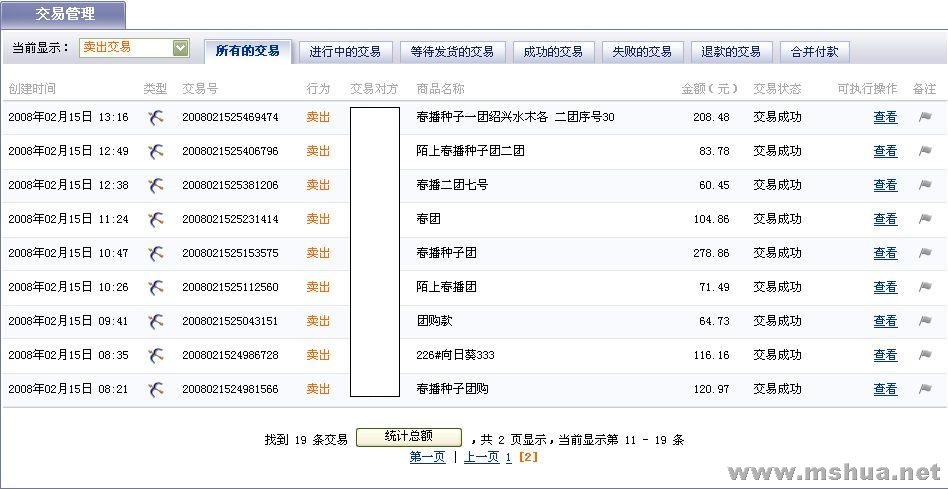Go to 第一页 link
This screenshot has height=489, width=948.
[x=427, y=457]
